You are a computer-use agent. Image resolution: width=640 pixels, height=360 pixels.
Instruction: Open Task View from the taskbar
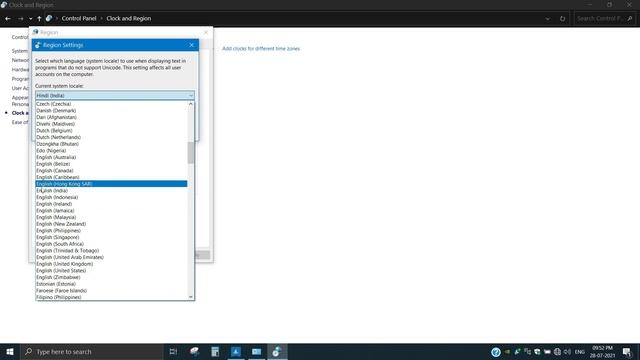[x=173, y=351]
